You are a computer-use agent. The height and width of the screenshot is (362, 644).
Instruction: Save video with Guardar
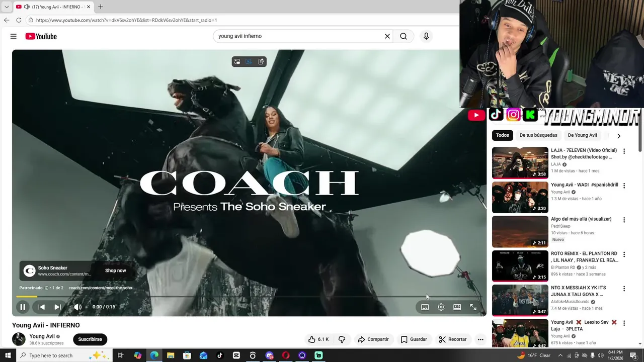[414, 339]
